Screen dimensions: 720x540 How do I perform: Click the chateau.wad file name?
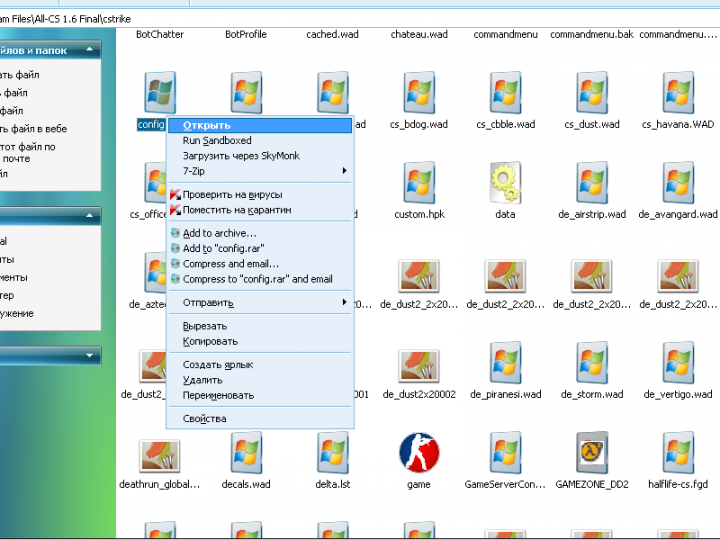419,34
